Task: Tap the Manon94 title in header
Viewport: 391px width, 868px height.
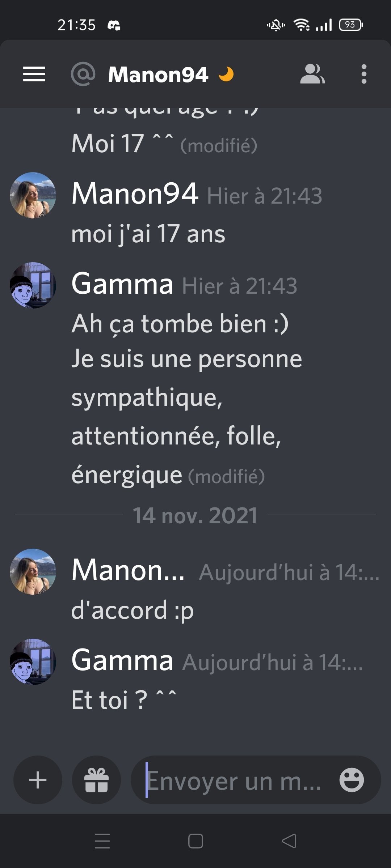Action: pos(158,75)
